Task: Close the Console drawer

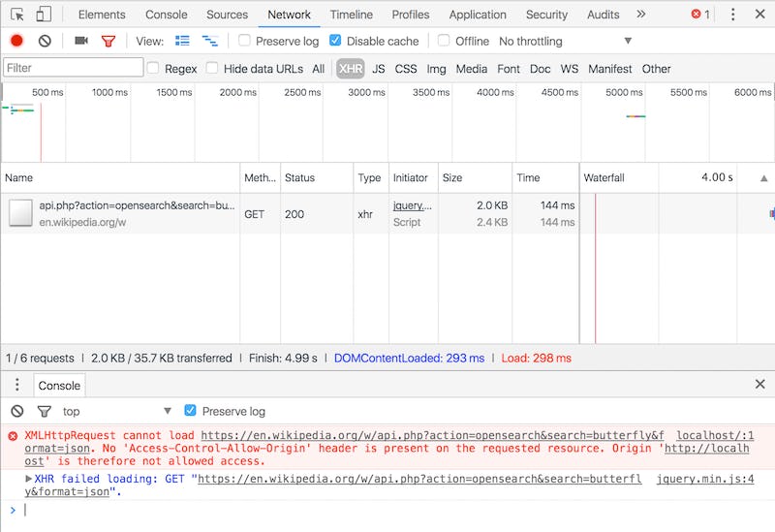Action: pyautogui.click(x=760, y=384)
